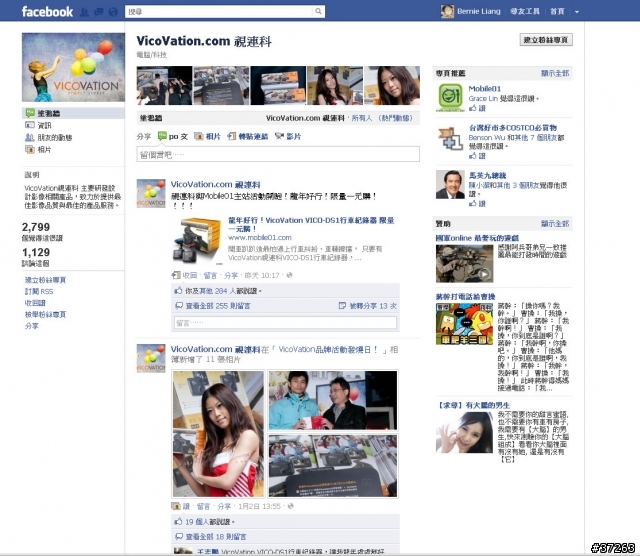Viewport: 640px width, 556px height.
Task: View all 18 comments on album post
Action: (x=216, y=537)
